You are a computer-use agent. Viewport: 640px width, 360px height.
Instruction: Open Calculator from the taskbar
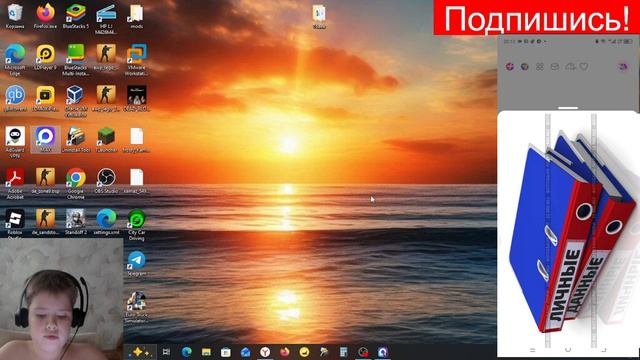[x=343, y=352]
